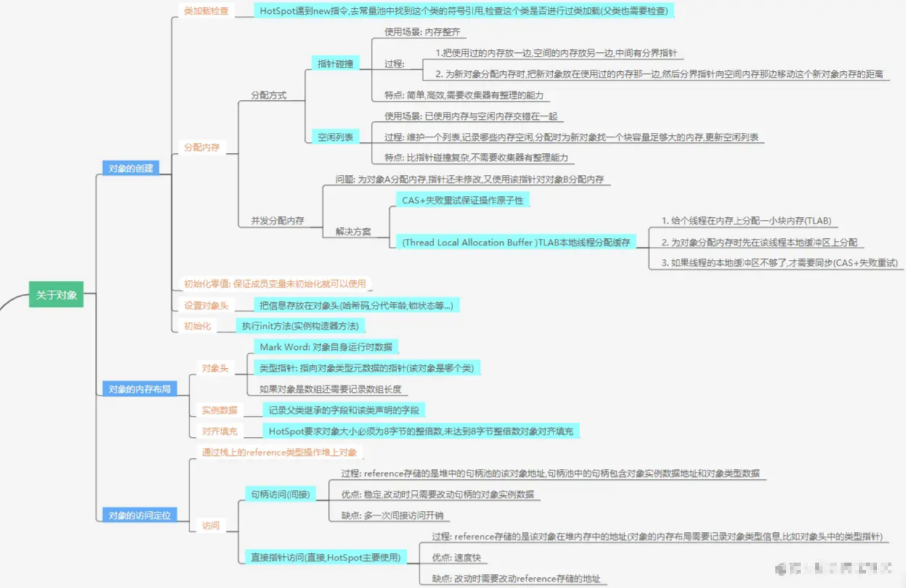Click the orange '初始化' node
906x588 pixels.
(197, 326)
